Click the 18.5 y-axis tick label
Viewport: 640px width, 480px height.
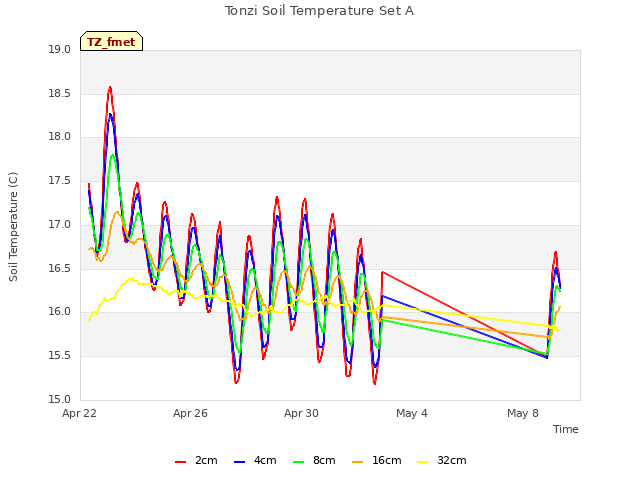60,93
